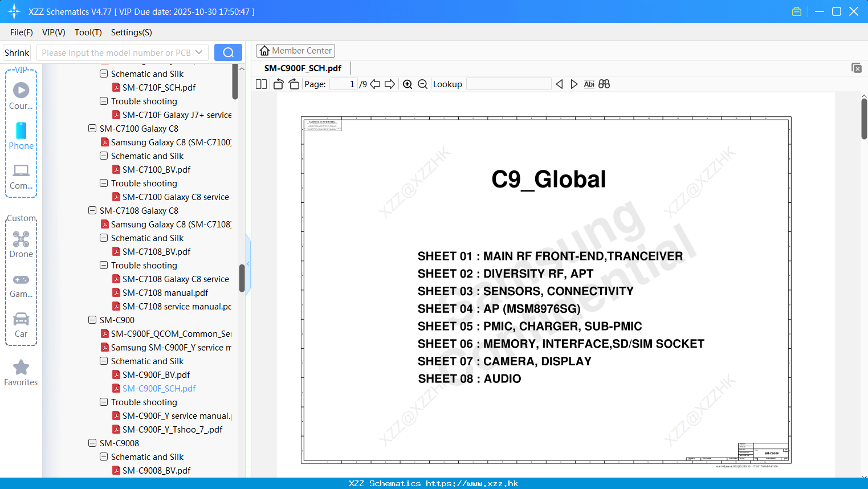This screenshot has width=868, height=489.
Task: Collapse Schematic and Silk under SM-C7100
Action: (104, 156)
